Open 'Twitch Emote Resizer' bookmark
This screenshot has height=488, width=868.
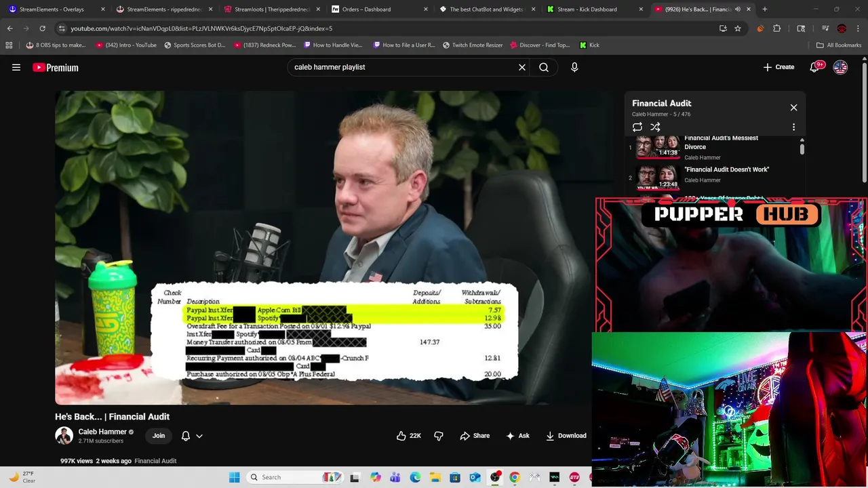473,45
